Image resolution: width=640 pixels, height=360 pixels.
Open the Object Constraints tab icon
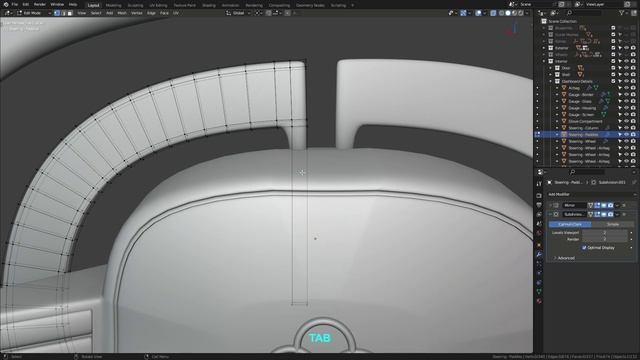click(x=539, y=282)
